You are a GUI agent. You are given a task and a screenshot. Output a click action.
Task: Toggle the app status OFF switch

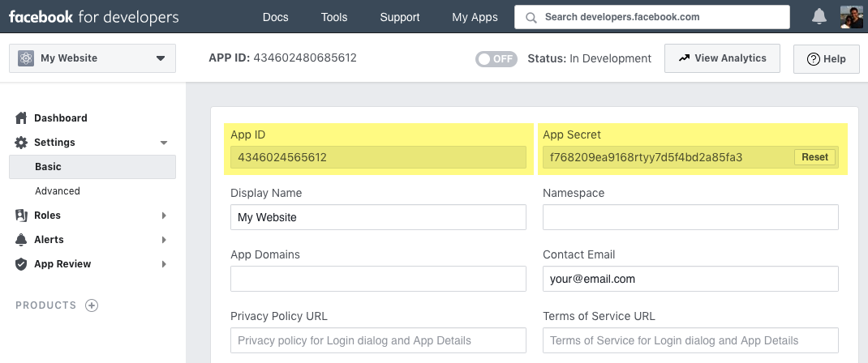(x=496, y=58)
